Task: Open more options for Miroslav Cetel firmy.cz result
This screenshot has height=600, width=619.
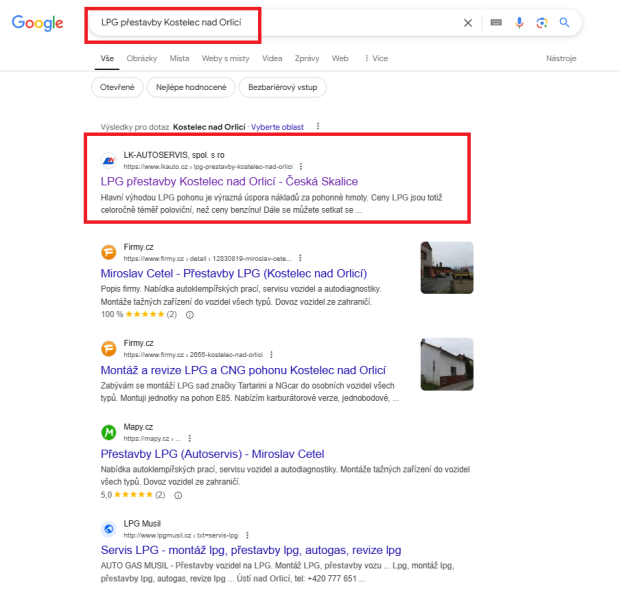Action: click(300, 258)
